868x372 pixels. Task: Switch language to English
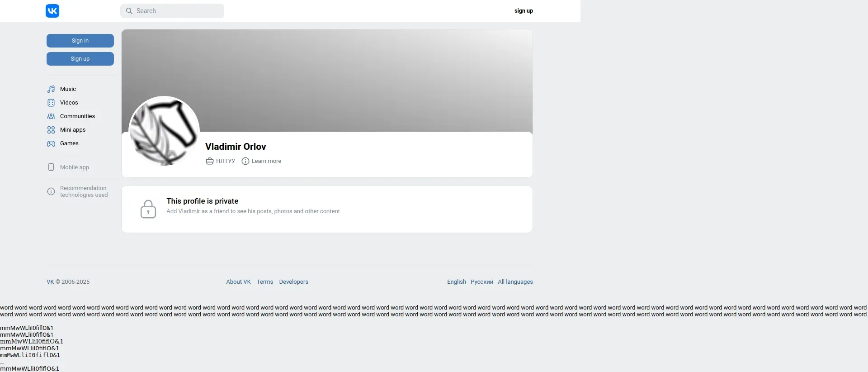(x=457, y=282)
